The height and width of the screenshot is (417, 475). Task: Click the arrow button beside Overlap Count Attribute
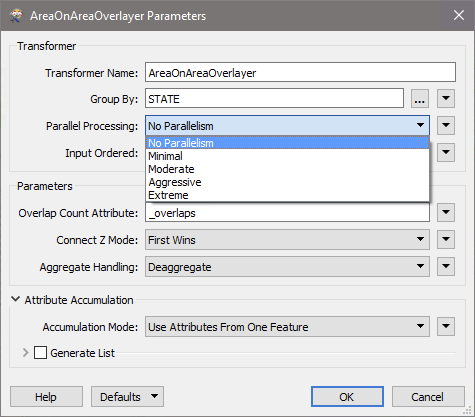point(446,212)
